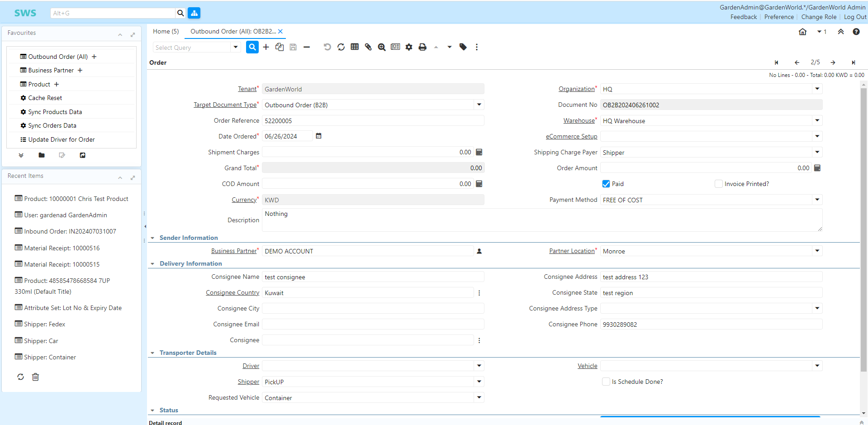This screenshot has height=425, width=868.
Task: Open calculator for Shipment Charges
Action: pos(479,153)
